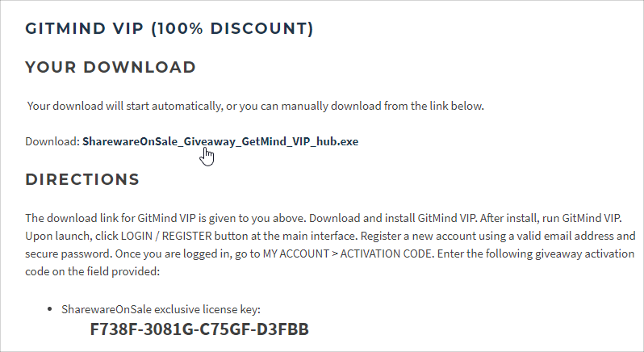Click the 'Download and install GitMind VIP' sentence
Screen dimensions: 644x352
pyautogui.click(x=393, y=218)
